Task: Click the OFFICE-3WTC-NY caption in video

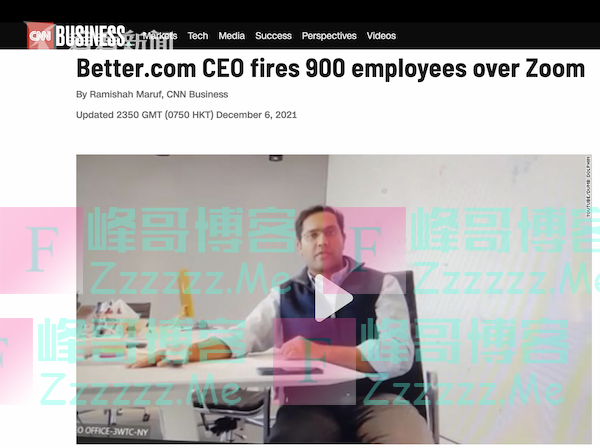Action: pos(113,431)
